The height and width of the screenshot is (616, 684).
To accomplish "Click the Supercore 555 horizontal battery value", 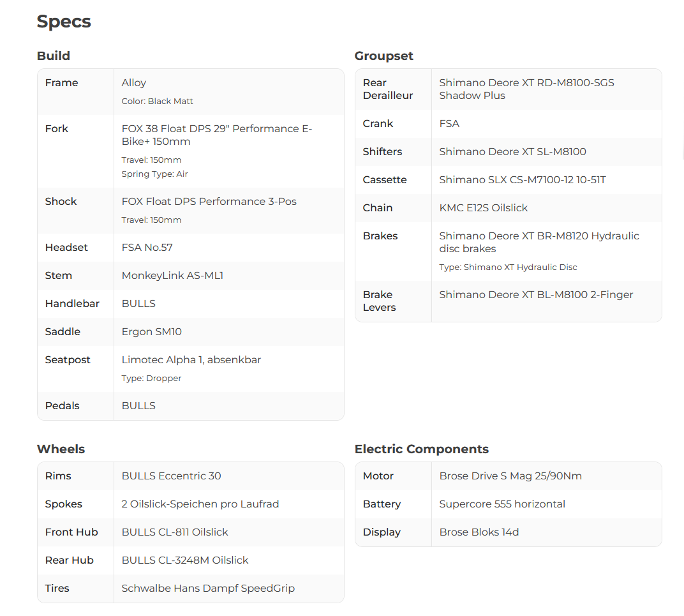I will (502, 504).
